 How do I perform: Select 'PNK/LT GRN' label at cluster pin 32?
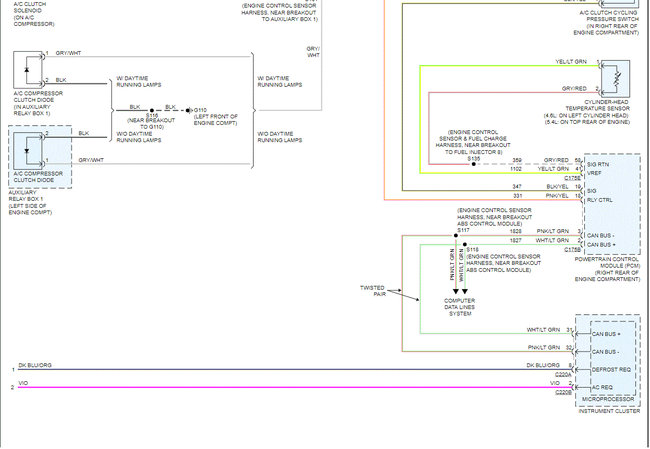click(x=544, y=347)
